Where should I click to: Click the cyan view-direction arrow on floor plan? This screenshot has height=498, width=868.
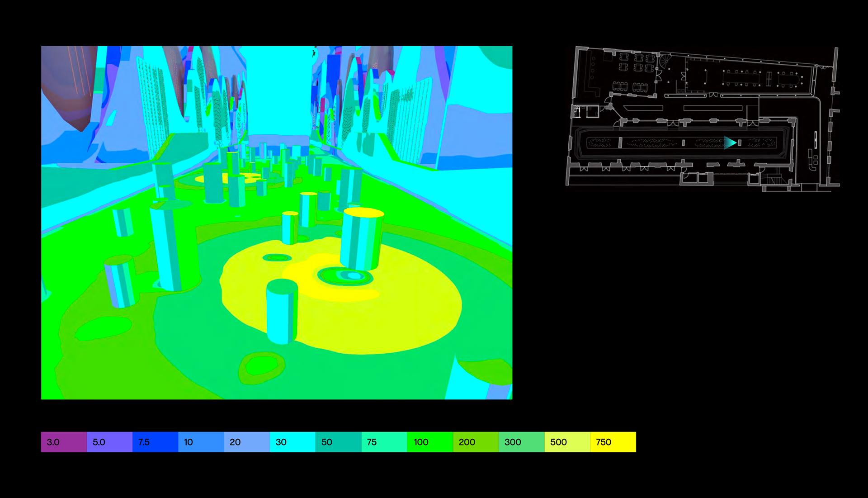(x=729, y=143)
